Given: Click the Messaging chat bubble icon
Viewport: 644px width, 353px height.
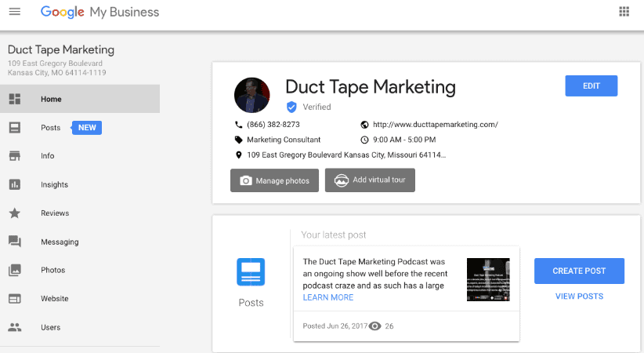Looking at the screenshot, I should [x=14, y=242].
